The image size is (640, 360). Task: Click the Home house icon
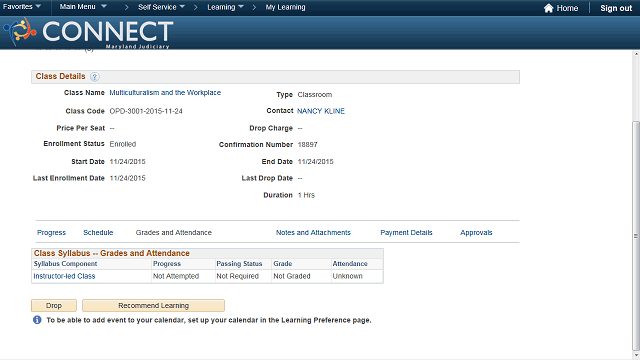(x=548, y=8)
